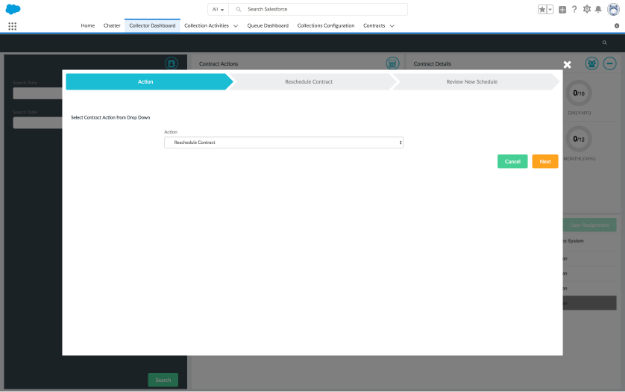
Task: Open the Collections Configuration tab
Action: 326,26
